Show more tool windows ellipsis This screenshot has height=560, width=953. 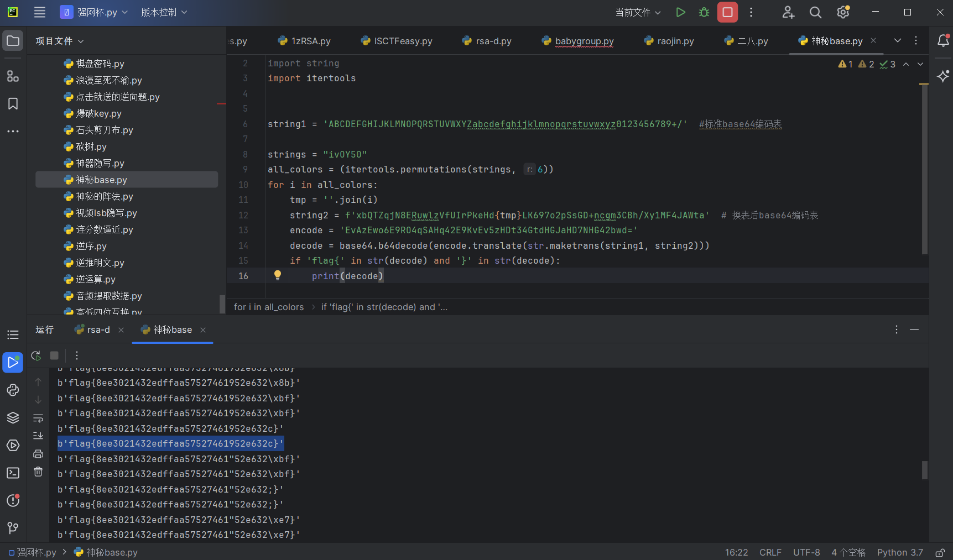click(13, 132)
